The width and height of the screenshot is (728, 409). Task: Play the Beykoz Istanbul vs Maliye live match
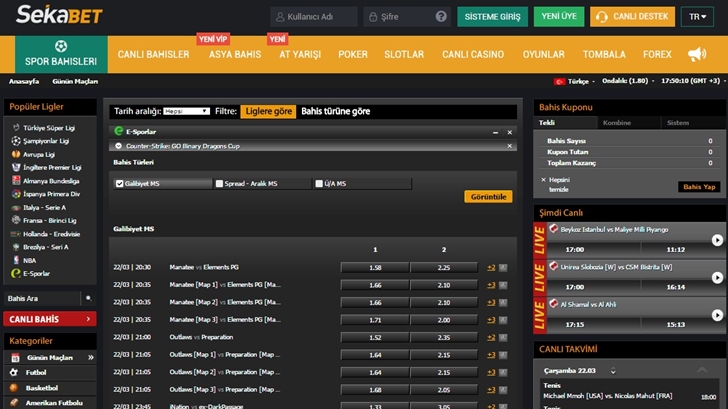point(717,240)
